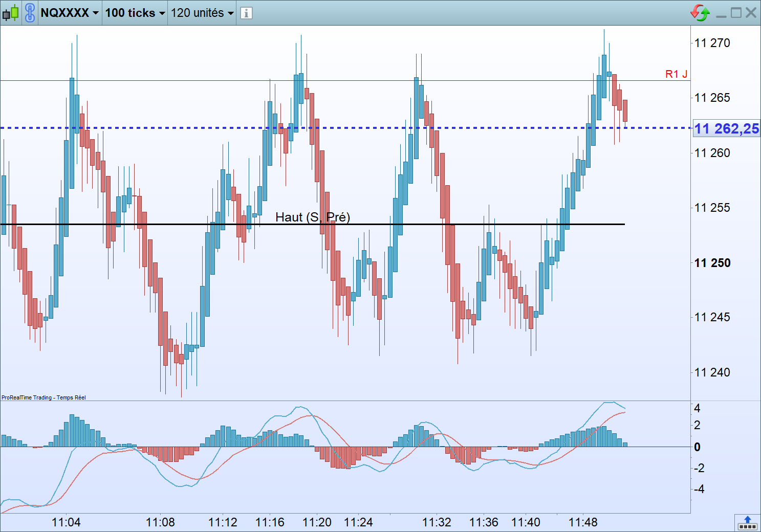This screenshot has width=761, height=532.
Task: Click the 11:16 time axis label
Action: pyautogui.click(x=270, y=522)
